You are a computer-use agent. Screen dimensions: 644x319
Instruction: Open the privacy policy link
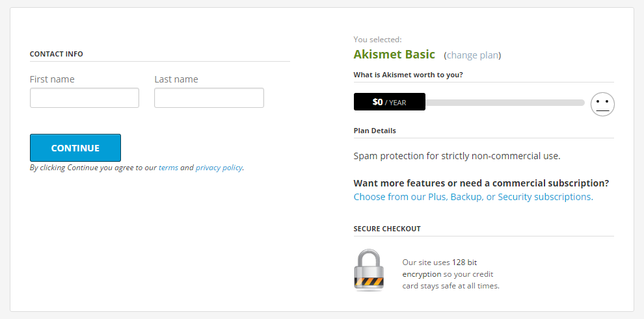coord(219,168)
